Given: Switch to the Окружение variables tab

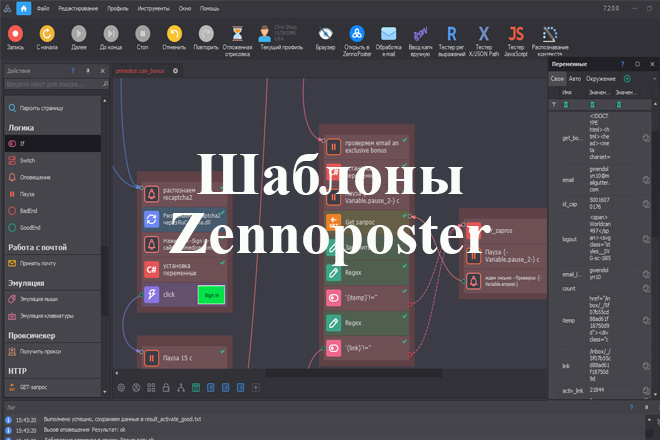Looking at the screenshot, I should pos(601,79).
